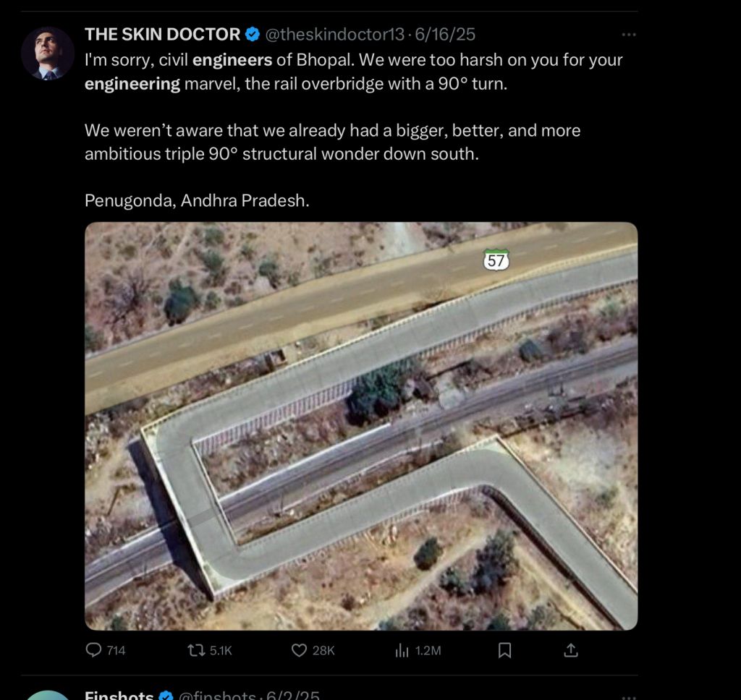Click the Penugonda, Andhra Pradesh tweet text
Viewport: 741px width, 700px height.
[197, 200]
